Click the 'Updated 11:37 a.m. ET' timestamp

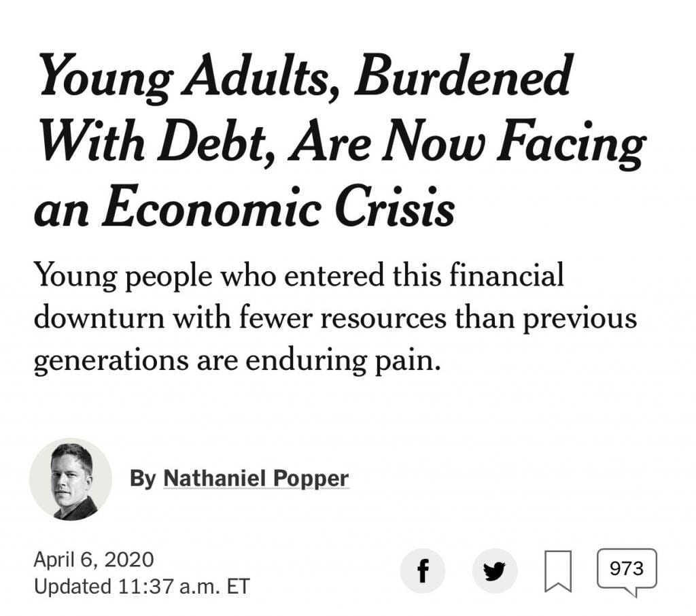tap(142, 586)
